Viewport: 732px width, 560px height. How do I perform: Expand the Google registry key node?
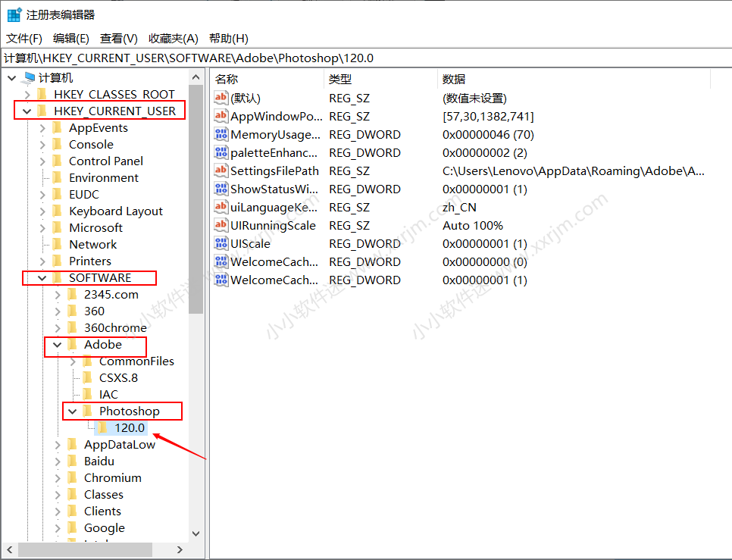[x=58, y=527]
